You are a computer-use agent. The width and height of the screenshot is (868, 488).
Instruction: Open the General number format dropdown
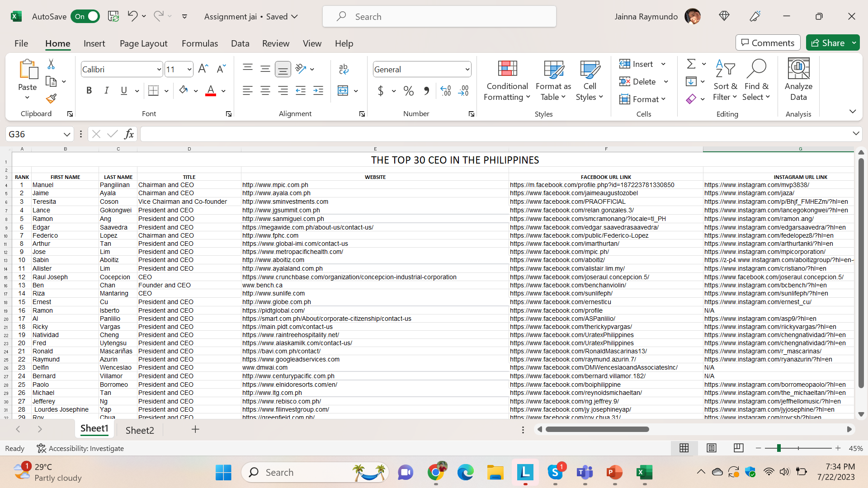[x=467, y=69]
